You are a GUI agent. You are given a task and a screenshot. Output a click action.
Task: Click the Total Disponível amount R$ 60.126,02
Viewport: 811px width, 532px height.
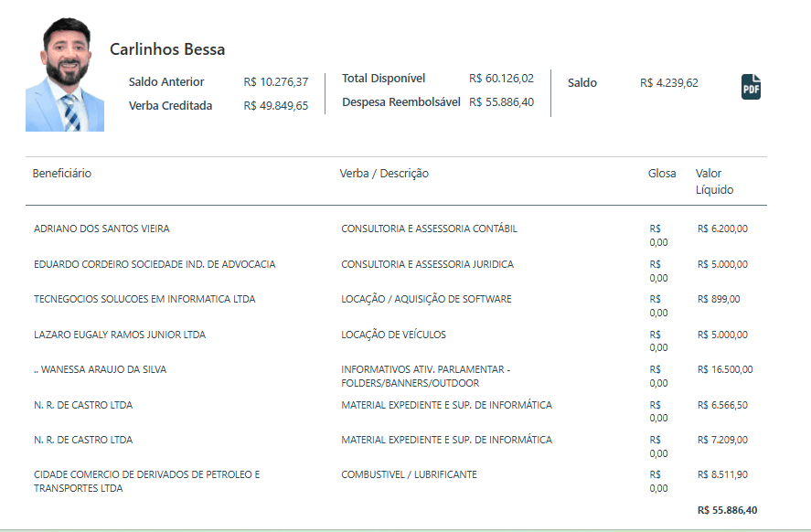click(x=501, y=79)
